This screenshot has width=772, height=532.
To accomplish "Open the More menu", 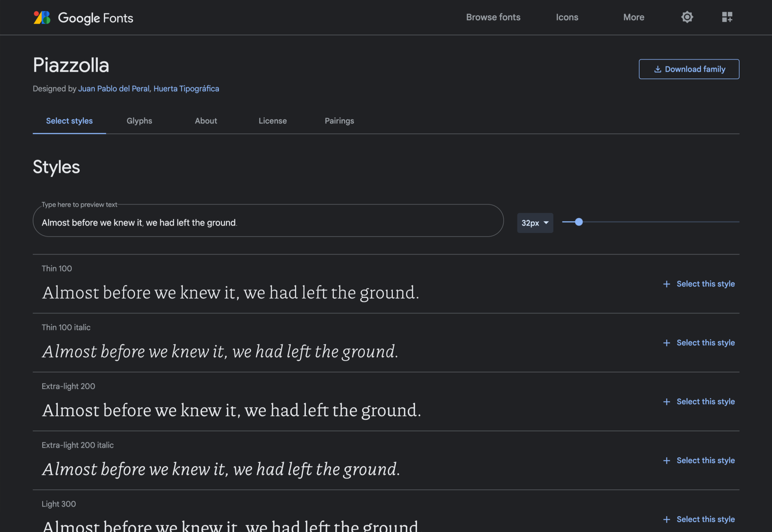I will (633, 17).
